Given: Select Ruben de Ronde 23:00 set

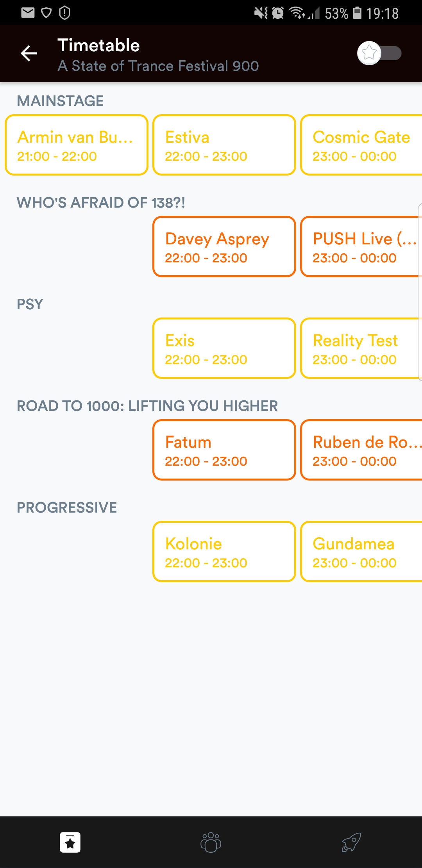Looking at the screenshot, I should (x=361, y=450).
